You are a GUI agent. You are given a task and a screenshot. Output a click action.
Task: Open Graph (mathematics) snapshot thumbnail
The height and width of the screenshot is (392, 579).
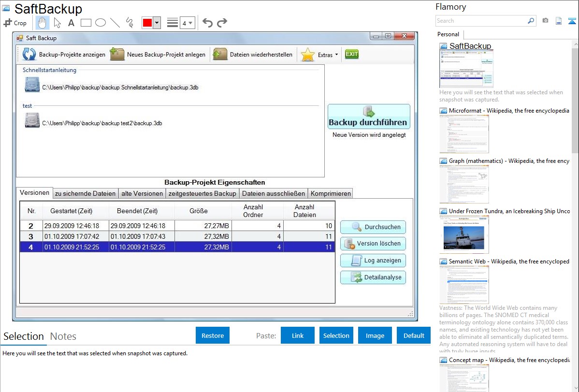pos(464,184)
